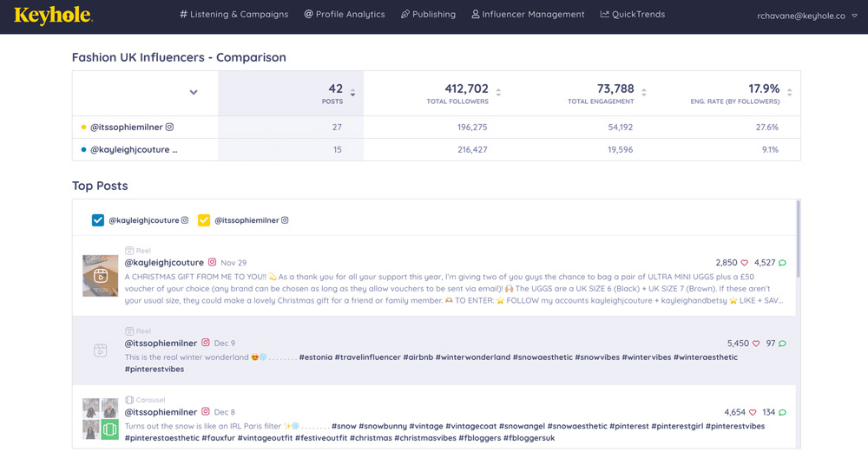Click #snow hashtag in Dec 8 post
The height and width of the screenshot is (465, 868).
click(344, 426)
